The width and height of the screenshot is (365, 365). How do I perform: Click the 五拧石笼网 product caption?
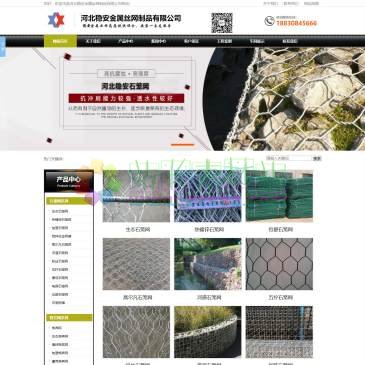pos(281,297)
